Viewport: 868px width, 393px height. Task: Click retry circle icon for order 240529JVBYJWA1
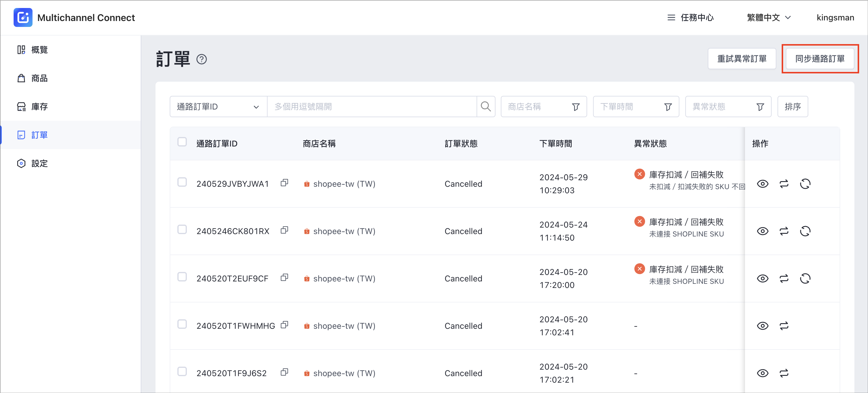[805, 184]
